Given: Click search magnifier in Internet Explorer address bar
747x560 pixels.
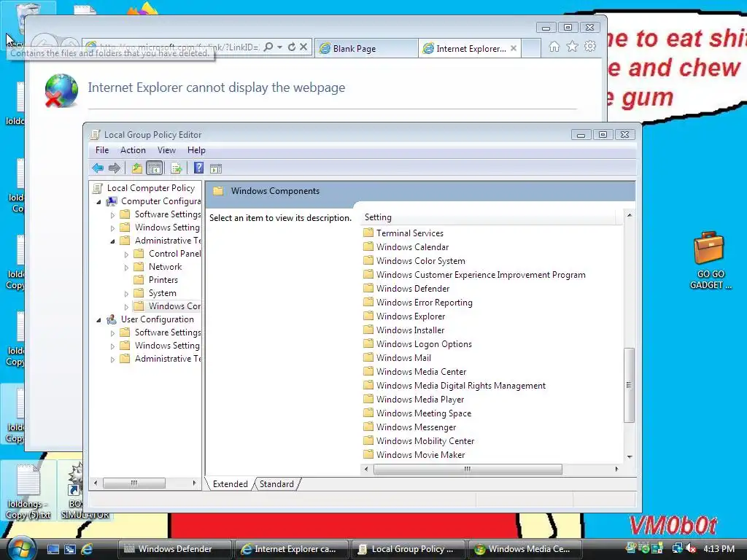Looking at the screenshot, I should coord(268,47).
